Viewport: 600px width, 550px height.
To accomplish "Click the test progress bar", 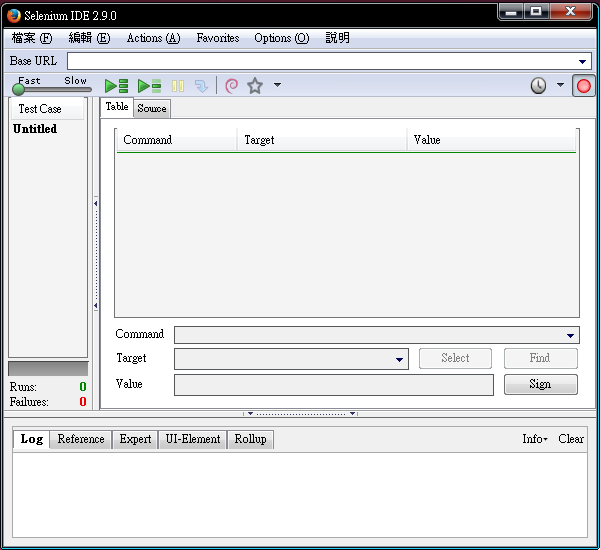I will click(48, 369).
